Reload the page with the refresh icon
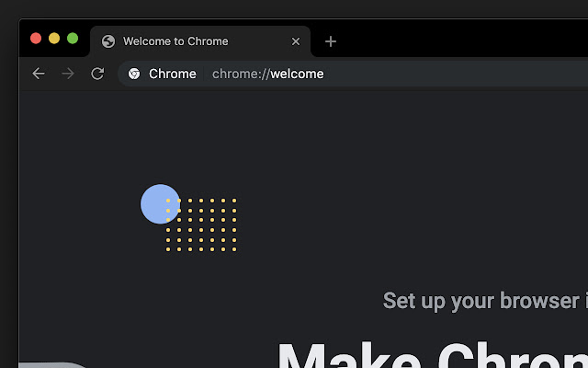 pos(97,74)
